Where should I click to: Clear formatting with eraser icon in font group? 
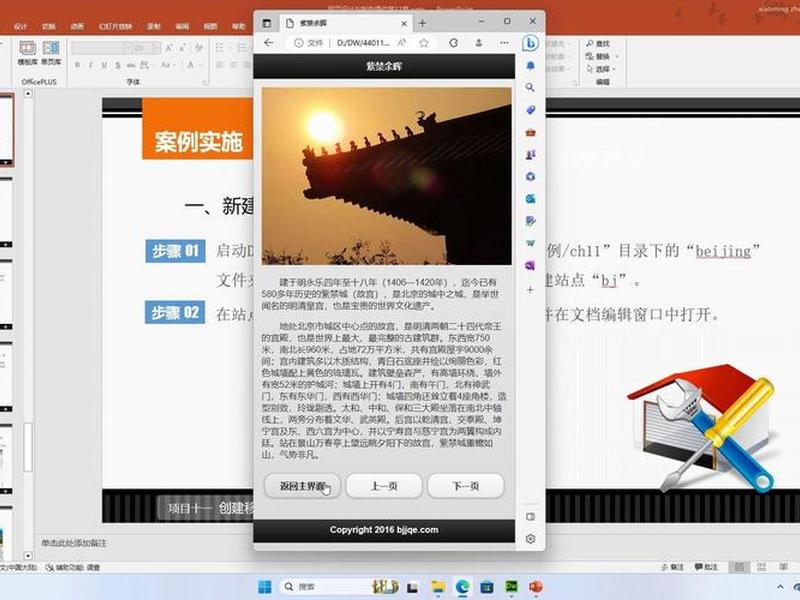click(199, 48)
